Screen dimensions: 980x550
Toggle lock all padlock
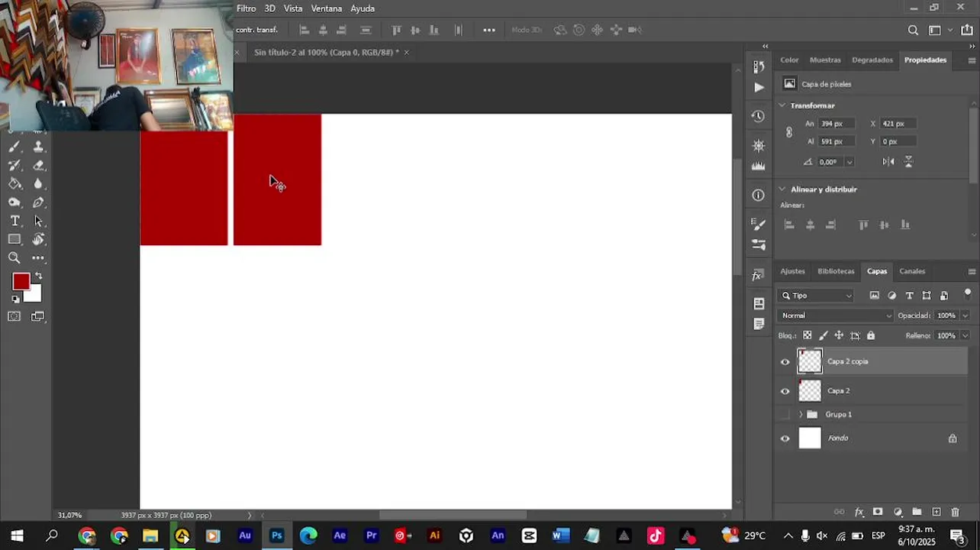pos(871,335)
